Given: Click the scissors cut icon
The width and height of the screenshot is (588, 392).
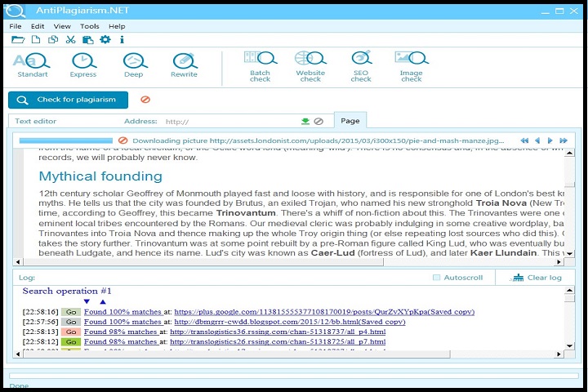Looking at the screenshot, I should (x=70, y=39).
